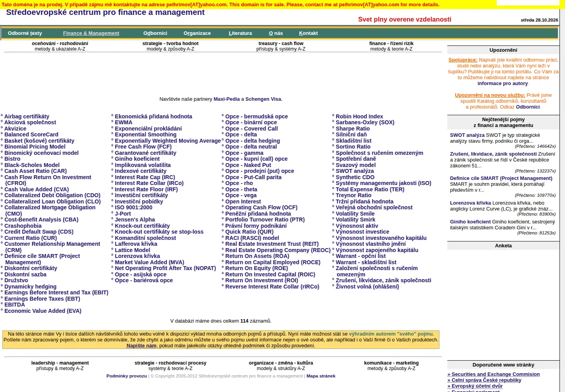The image size is (565, 392).
Task: Click the Napište nám contact link
Action: click(142, 346)
